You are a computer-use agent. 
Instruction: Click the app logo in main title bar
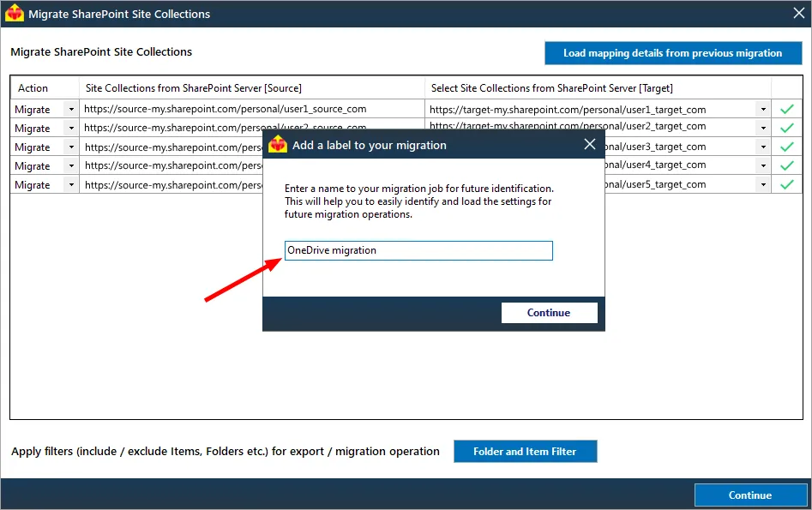pos(15,13)
